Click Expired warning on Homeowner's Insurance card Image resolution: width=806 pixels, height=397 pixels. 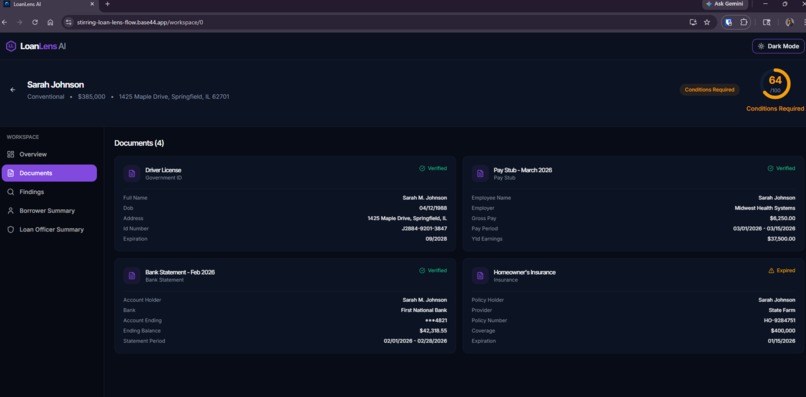pyautogui.click(x=782, y=270)
